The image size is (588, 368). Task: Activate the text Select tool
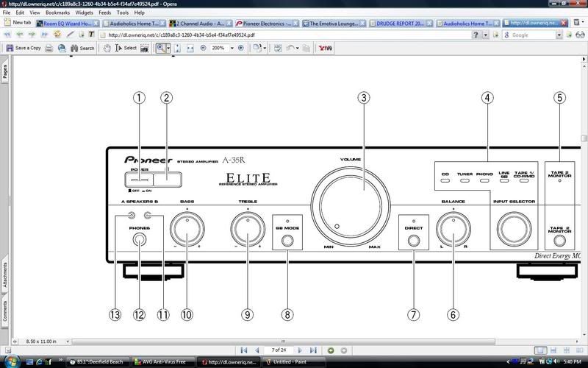point(126,48)
